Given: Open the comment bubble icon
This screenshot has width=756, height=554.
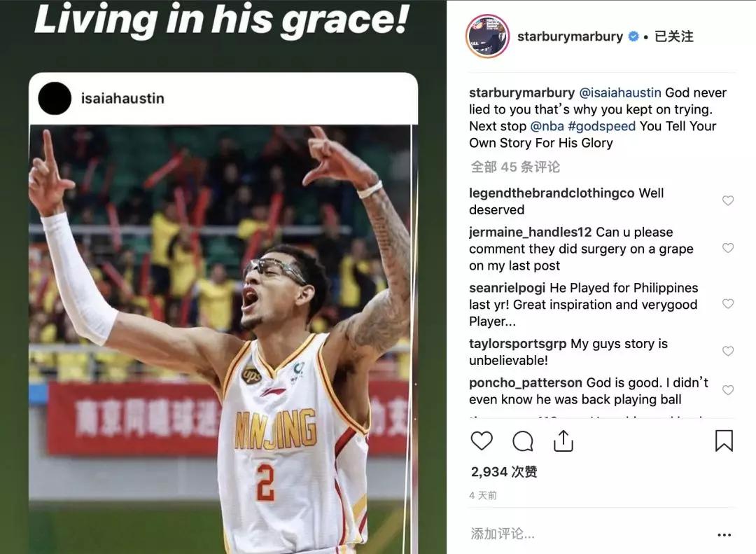Looking at the screenshot, I should 523,441.
